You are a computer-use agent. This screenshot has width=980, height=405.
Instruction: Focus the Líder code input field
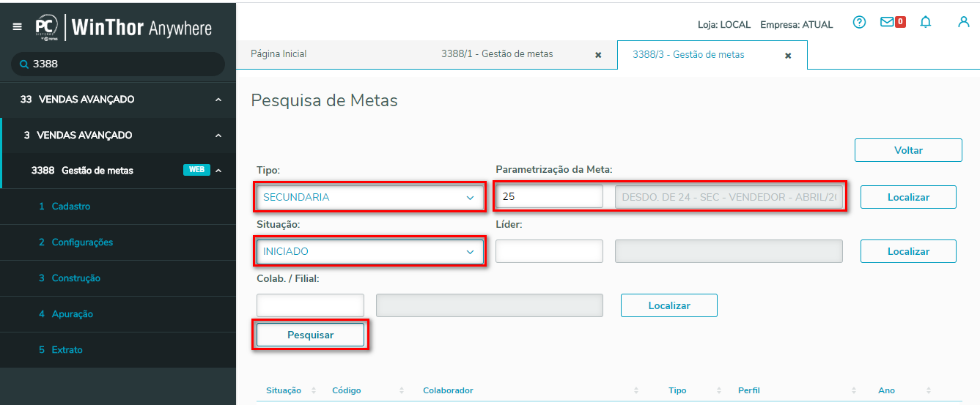(549, 251)
